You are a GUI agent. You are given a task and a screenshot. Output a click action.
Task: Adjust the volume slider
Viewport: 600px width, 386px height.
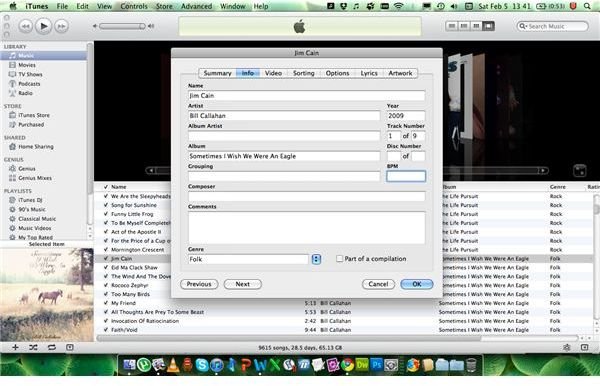[x=122, y=26]
